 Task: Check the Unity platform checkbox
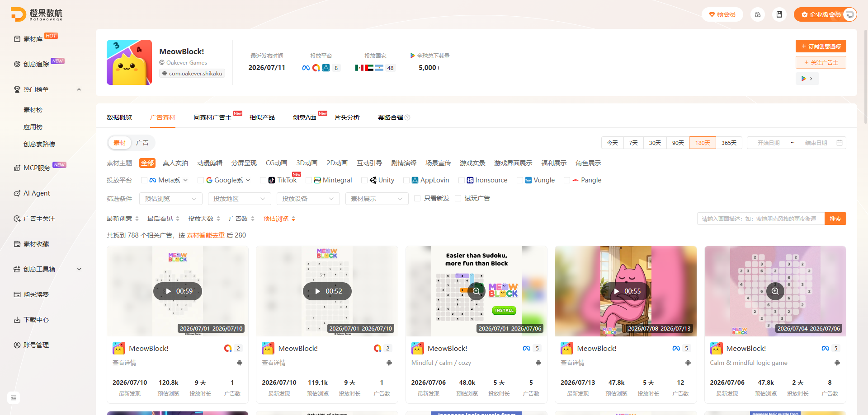(x=364, y=180)
